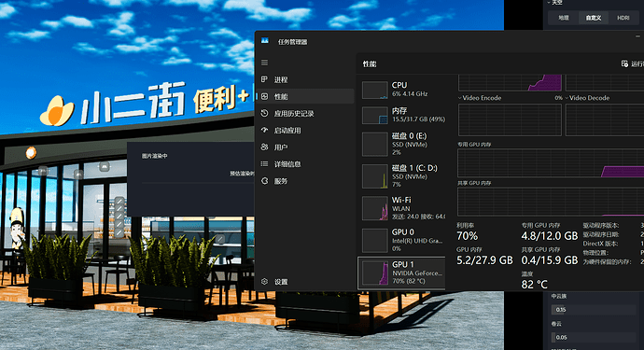
Task: Click the orange light marker on storefront
Action: [31, 153]
